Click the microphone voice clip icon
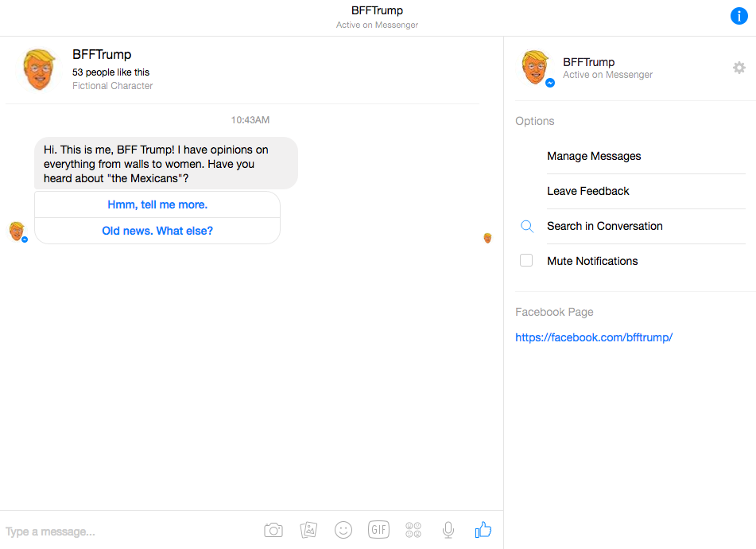Image resolution: width=756 pixels, height=549 pixels. 448,530
